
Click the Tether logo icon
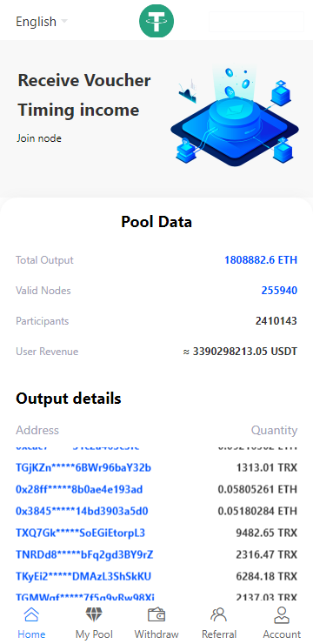click(156, 21)
